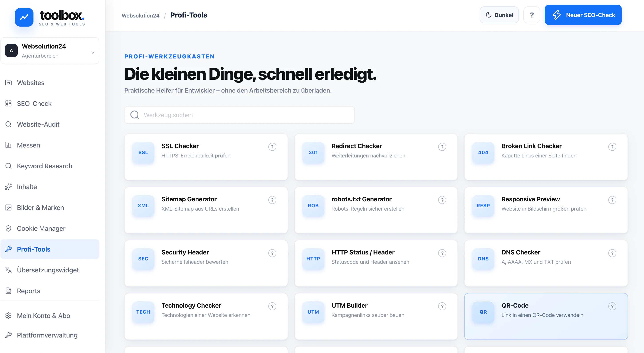
Task: Open Plattformverwaltung
Action: pos(50,335)
